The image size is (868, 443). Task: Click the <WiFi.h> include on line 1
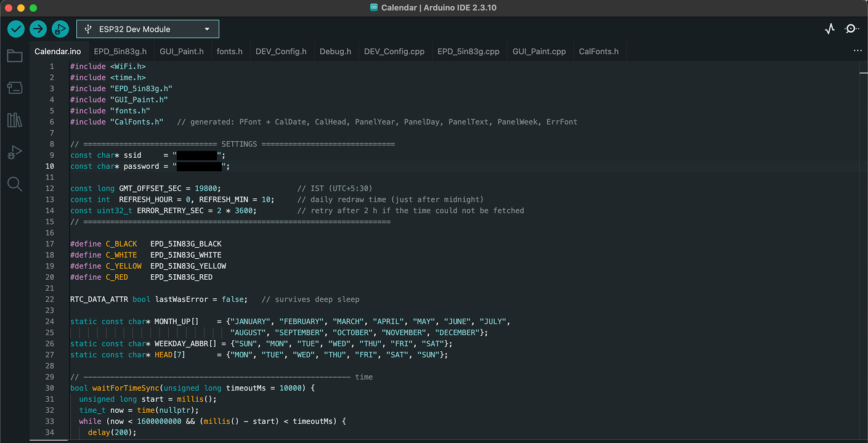coord(128,67)
